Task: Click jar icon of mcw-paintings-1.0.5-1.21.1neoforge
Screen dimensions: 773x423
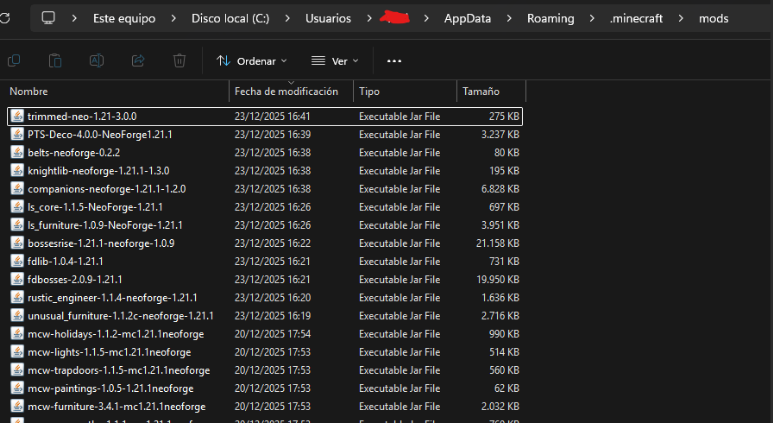Action: pos(17,388)
